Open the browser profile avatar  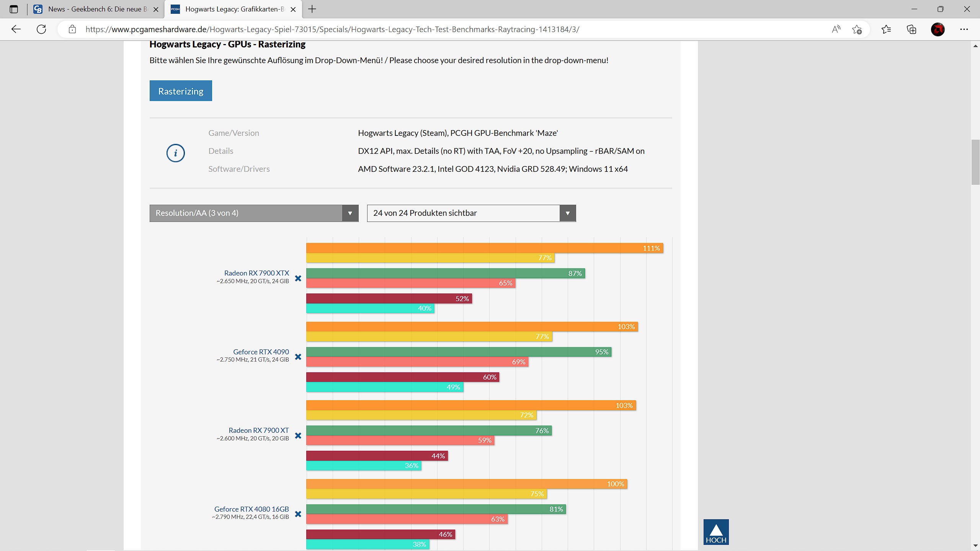point(938,29)
